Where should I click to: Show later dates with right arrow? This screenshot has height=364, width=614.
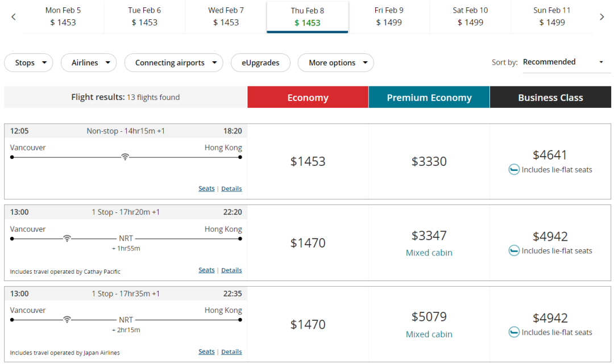point(601,17)
